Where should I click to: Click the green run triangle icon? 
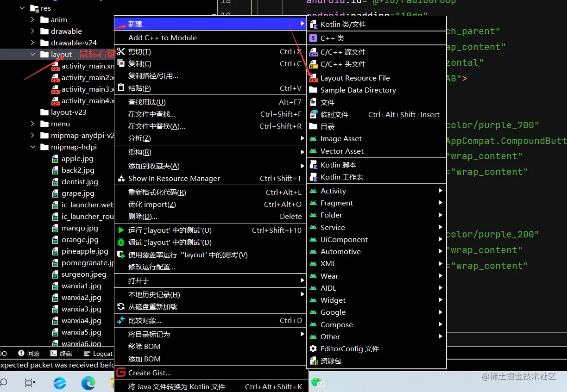tap(121, 230)
